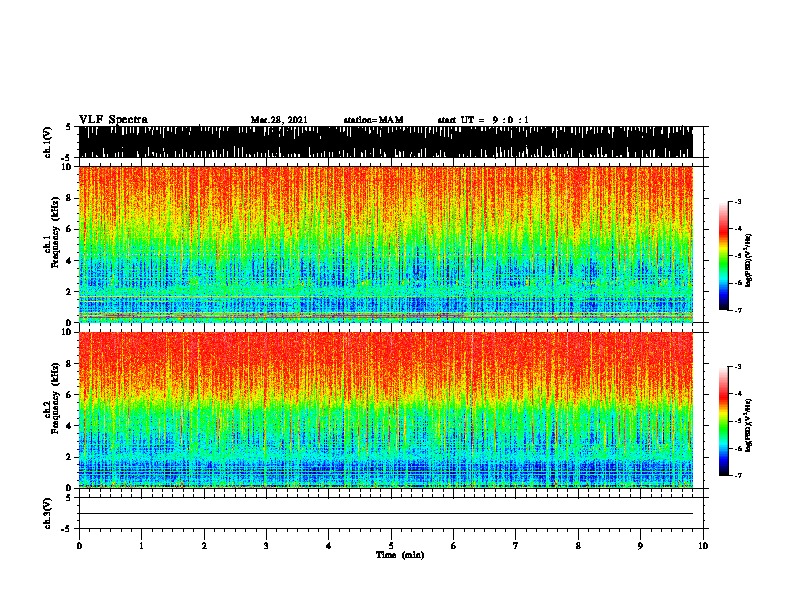Click time axis tick label "3"

point(266,546)
